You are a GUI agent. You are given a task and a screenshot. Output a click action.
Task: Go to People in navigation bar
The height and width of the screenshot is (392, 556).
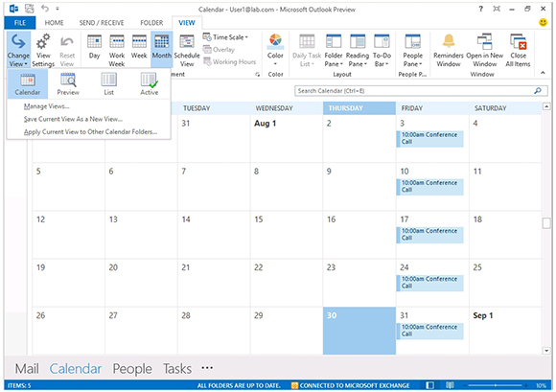click(x=132, y=369)
